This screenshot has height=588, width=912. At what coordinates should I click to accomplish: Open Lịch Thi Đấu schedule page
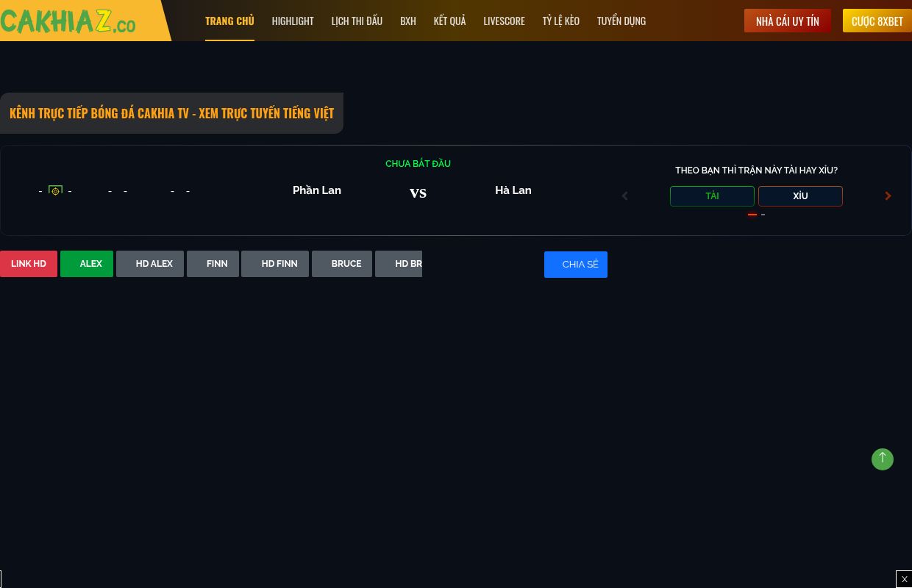click(x=357, y=21)
